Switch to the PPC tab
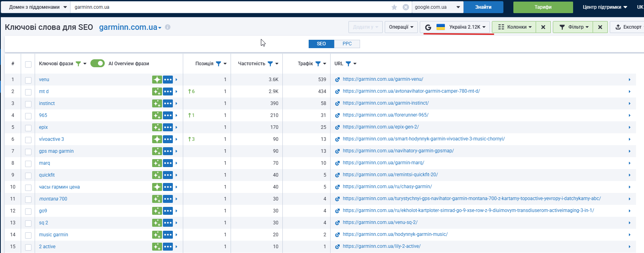 click(347, 44)
